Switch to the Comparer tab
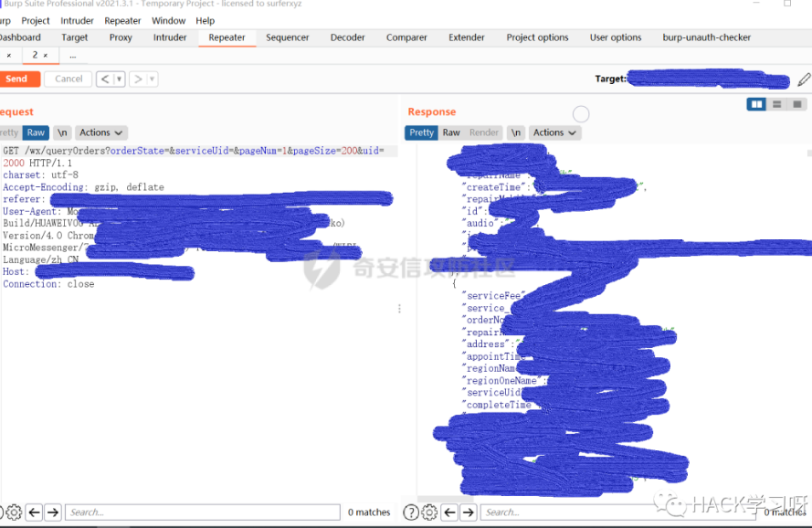Viewport: 812px width, 528px height. pos(406,37)
